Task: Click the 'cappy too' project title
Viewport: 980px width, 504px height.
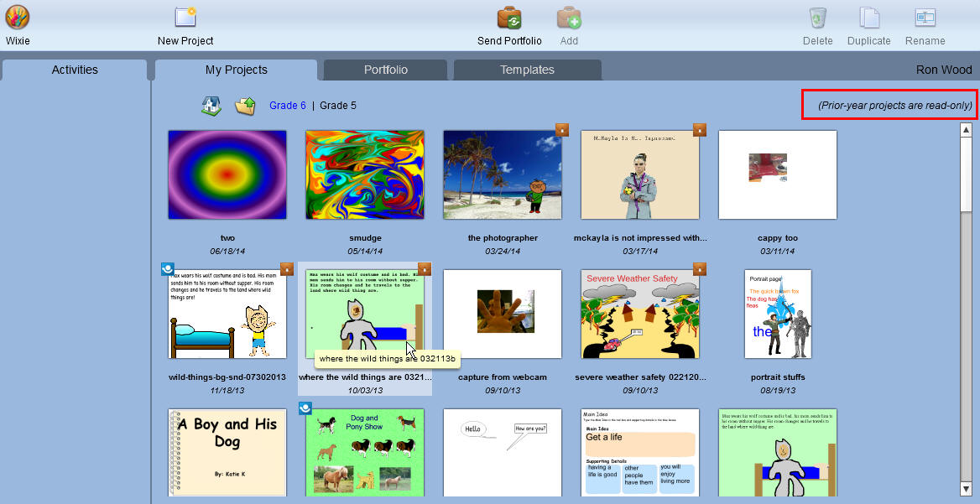Action: pyautogui.click(x=778, y=238)
